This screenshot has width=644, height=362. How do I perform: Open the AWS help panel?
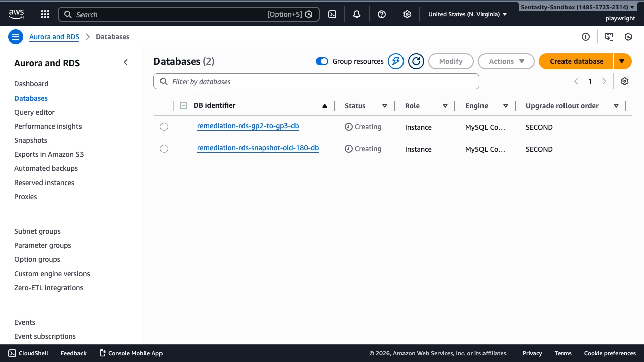381,14
